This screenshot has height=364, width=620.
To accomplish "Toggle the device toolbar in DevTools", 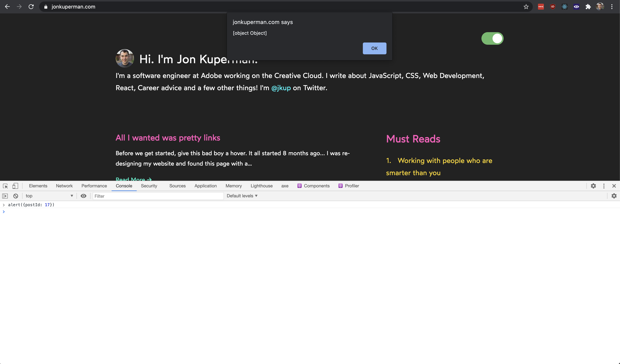I will pos(15,186).
